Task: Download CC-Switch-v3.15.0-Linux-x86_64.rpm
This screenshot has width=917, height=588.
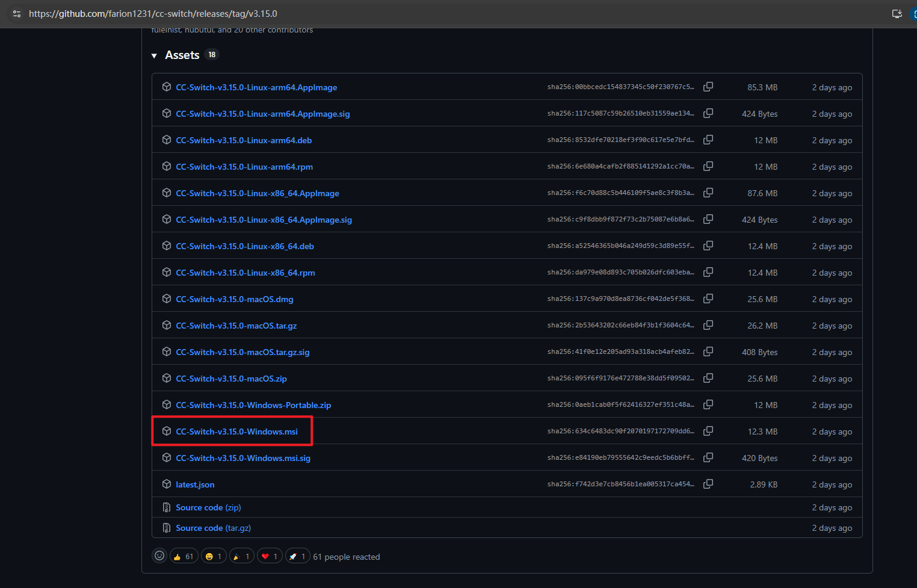Action: 245,273
